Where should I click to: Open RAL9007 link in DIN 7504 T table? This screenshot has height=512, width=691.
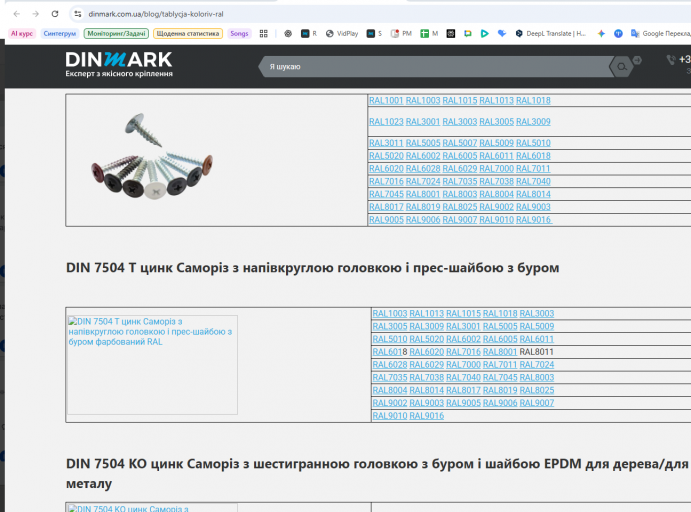point(537,403)
